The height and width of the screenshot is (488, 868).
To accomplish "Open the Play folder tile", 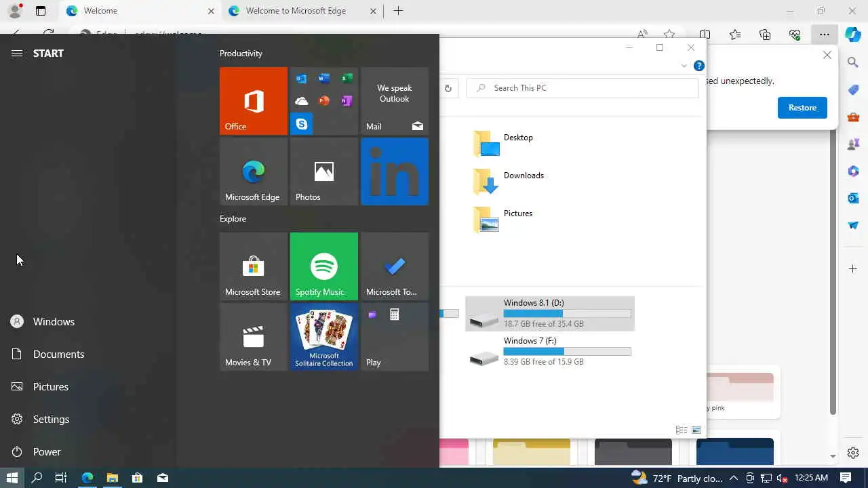I will [395, 336].
